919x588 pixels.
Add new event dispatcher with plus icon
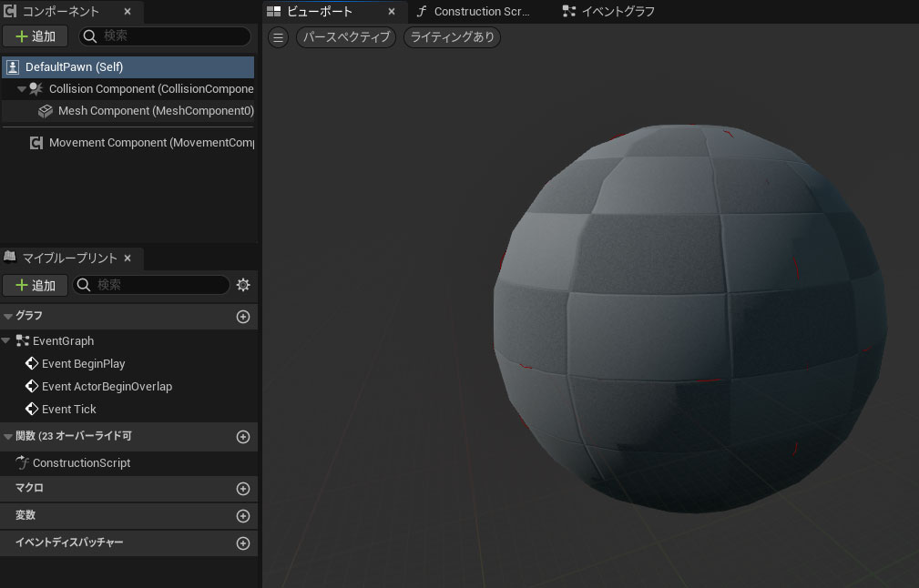243,543
